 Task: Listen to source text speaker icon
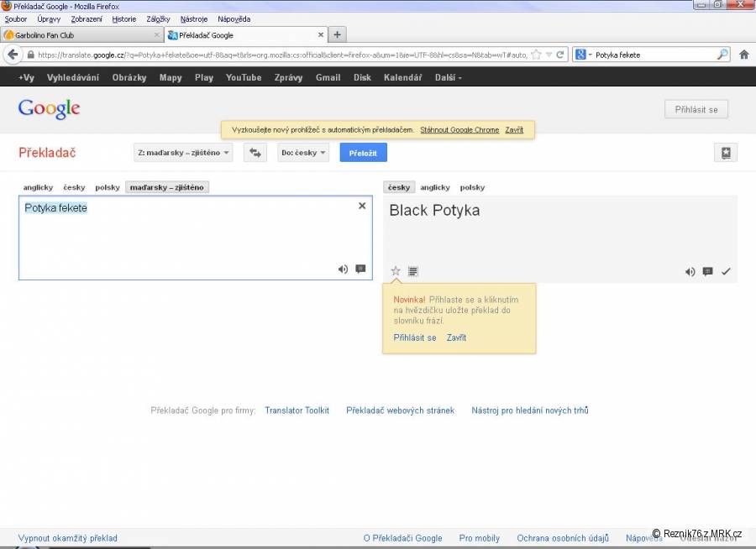[343, 269]
